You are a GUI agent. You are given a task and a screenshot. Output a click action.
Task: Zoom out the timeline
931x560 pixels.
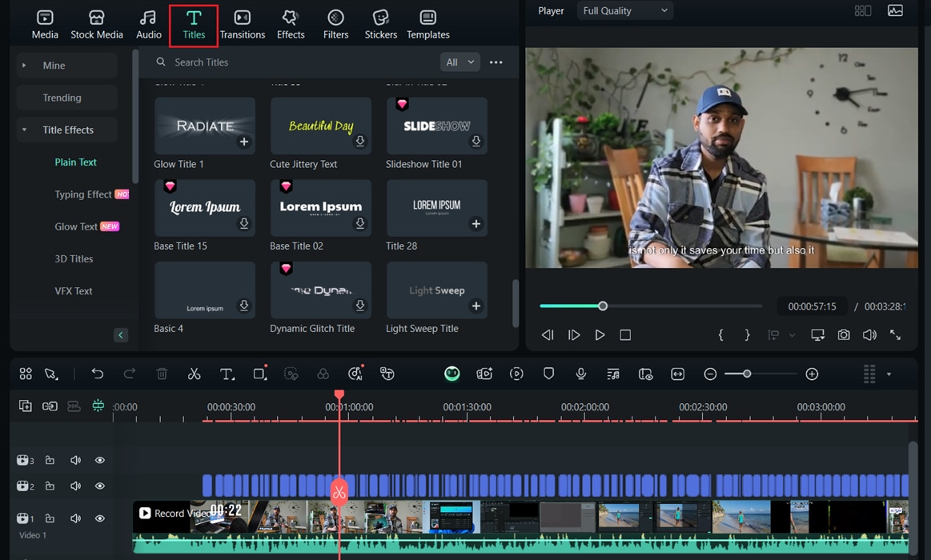click(710, 374)
